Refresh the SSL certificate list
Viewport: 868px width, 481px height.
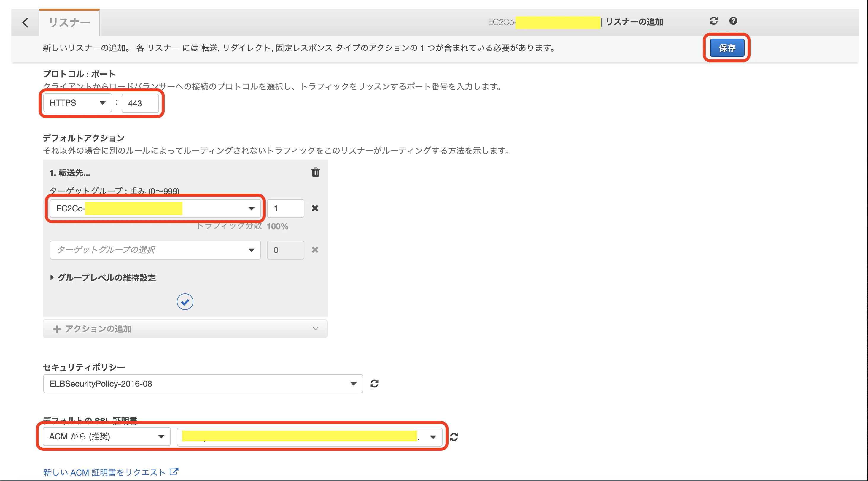coord(454,437)
